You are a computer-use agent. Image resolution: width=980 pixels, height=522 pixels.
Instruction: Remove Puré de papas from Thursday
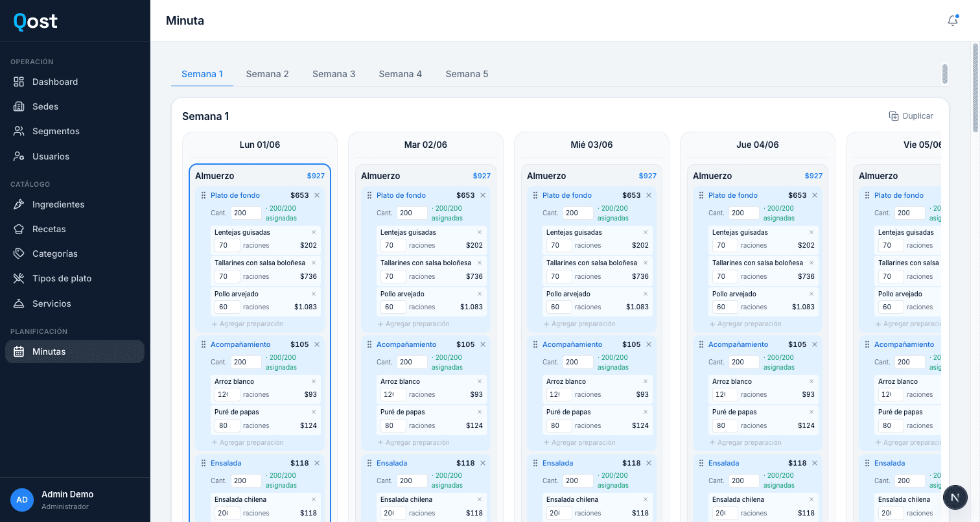click(x=811, y=412)
